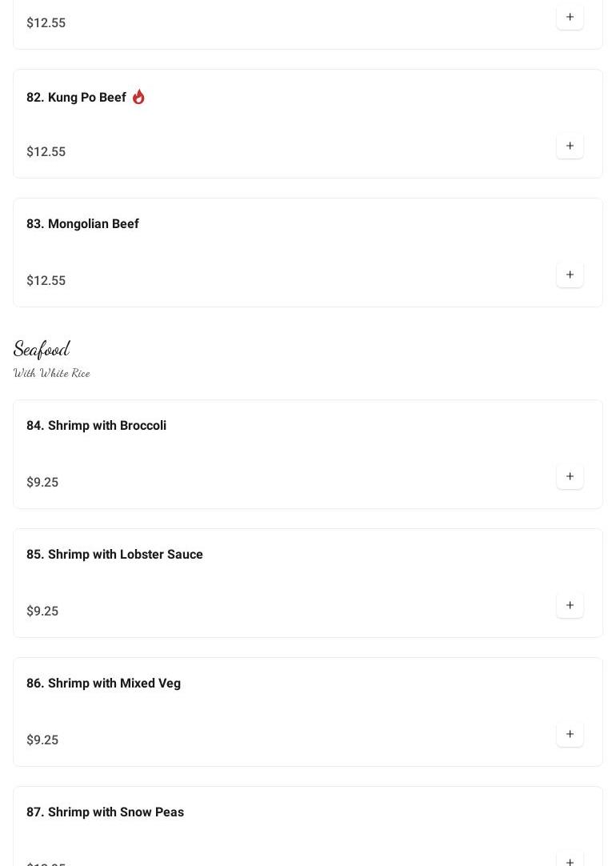Click the With White Rice subtitle
Image resolution: width=616 pixels, height=866 pixels.
[52, 373]
